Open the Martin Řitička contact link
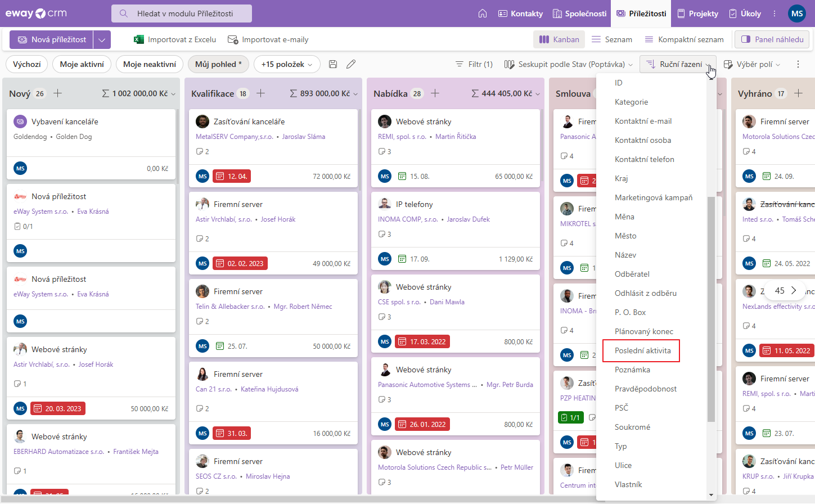 pyautogui.click(x=456, y=137)
